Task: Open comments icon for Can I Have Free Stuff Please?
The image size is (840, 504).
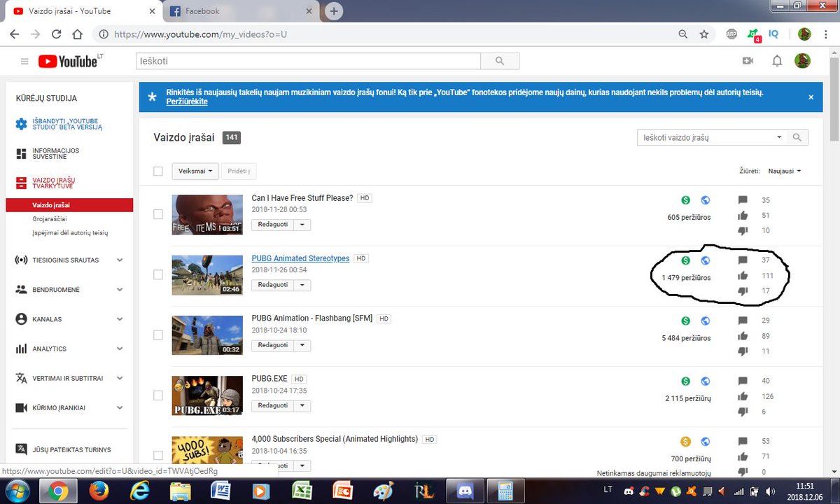Action: click(743, 200)
